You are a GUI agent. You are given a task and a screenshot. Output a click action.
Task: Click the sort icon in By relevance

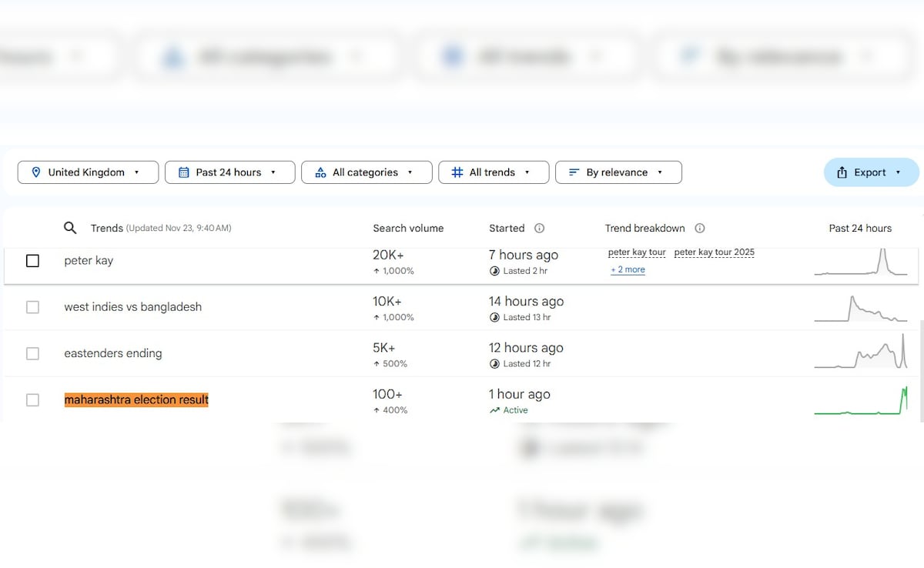(x=574, y=172)
